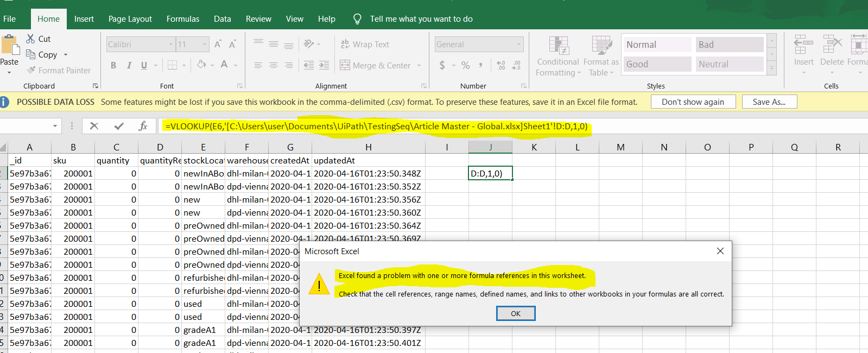The image size is (868, 353).
Task: Click the Select All corner triangle
Action: (3, 147)
